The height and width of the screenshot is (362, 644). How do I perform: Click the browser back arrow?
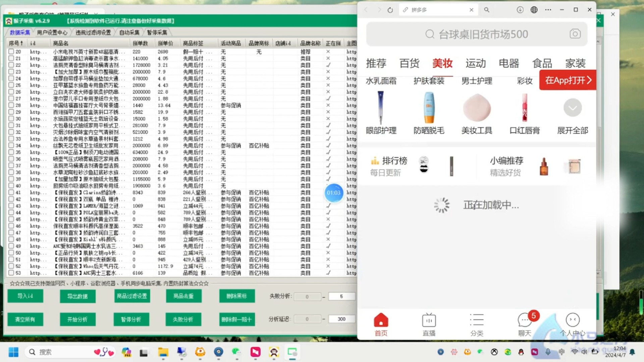click(x=366, y=10)
